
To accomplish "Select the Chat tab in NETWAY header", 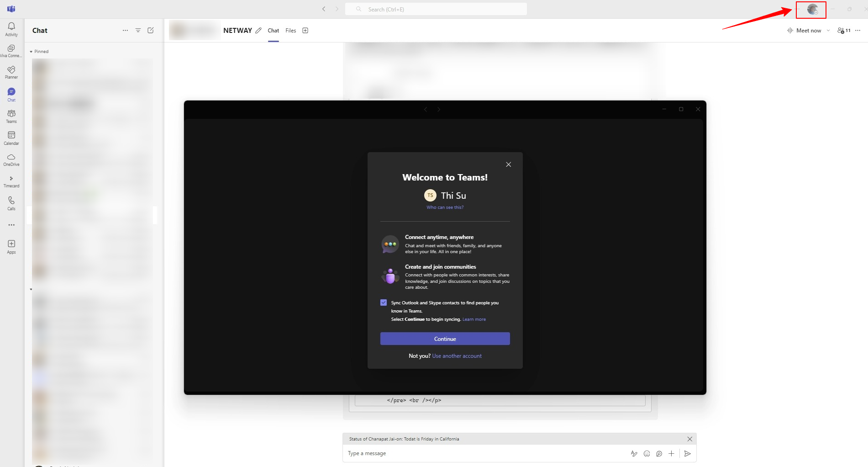I will tap(273, 31).
